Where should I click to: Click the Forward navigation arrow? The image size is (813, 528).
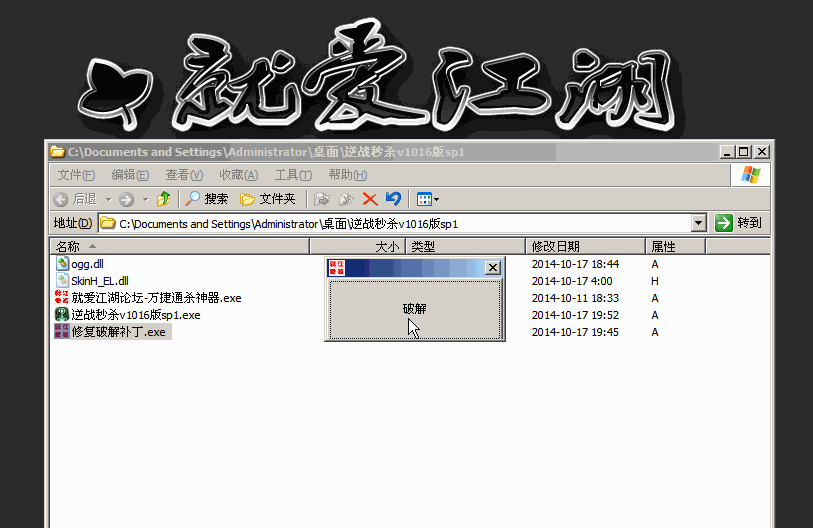[126, 199]
